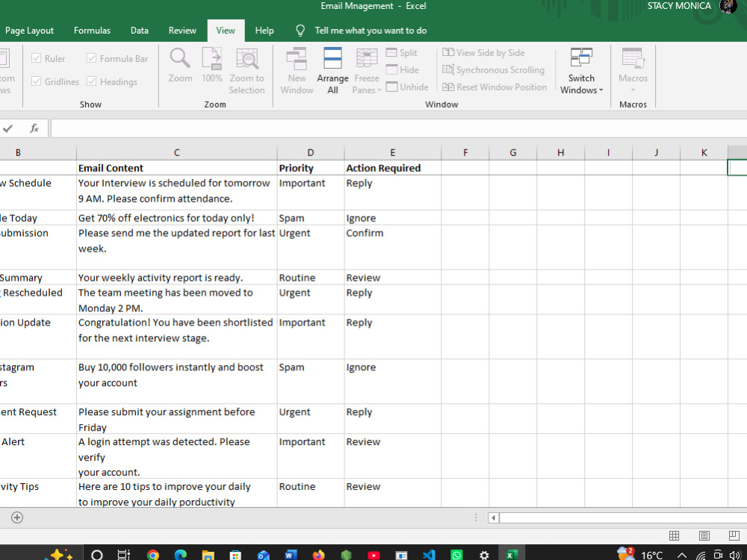Image resolution: width=747 pixels, height=560 pixels.
Task: Click the STACY MONICA account avatar
Action: 728,6
